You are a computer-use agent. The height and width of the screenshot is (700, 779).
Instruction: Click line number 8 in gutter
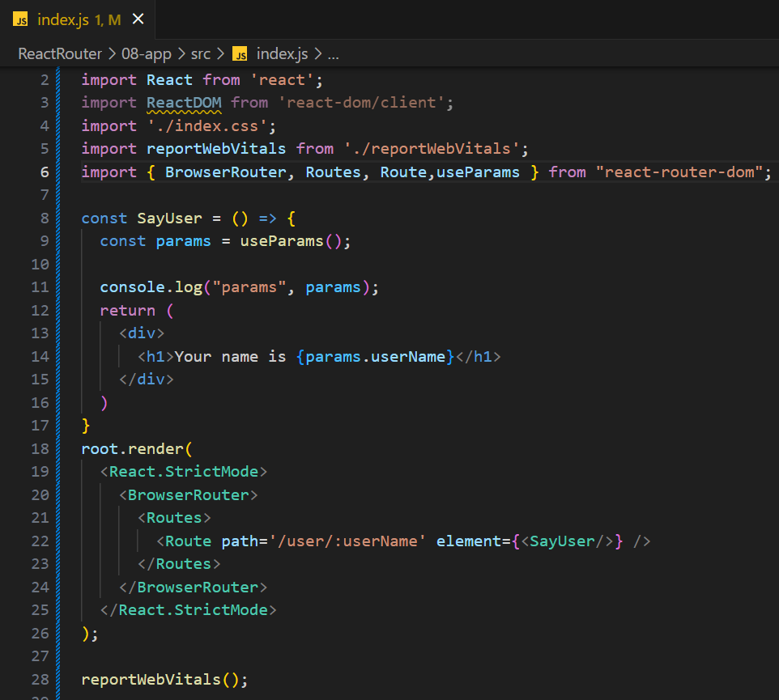tap(45, 218)
